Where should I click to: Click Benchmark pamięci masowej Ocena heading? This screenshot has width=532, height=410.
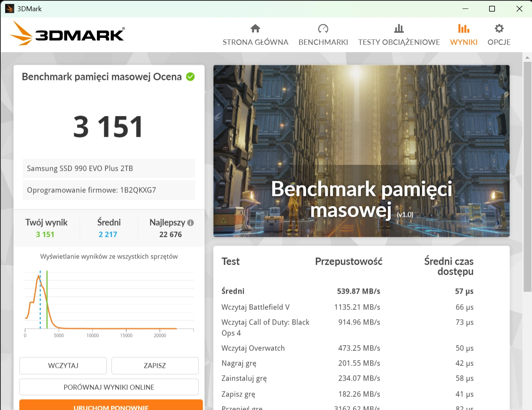[x=102, y=77]
